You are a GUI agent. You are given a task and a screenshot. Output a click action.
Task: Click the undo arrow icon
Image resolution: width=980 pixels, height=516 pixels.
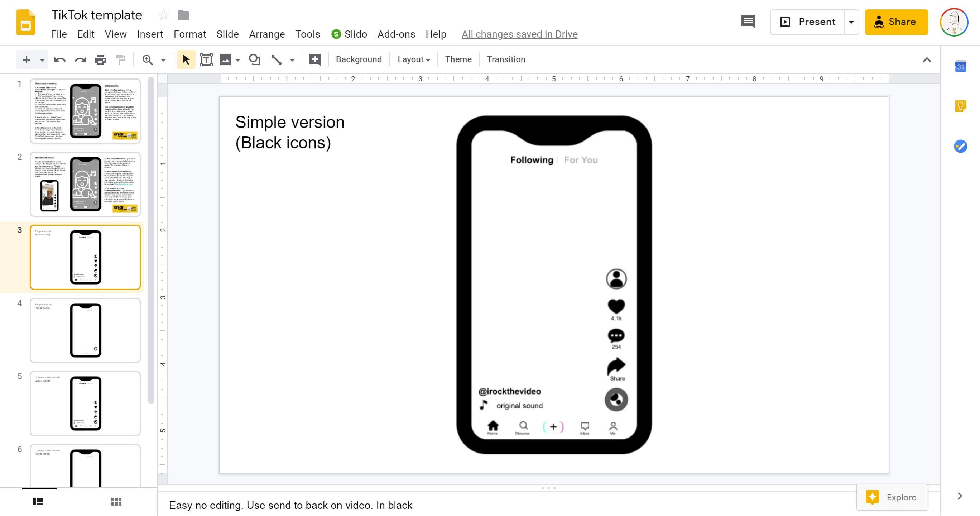click(59, 59)
